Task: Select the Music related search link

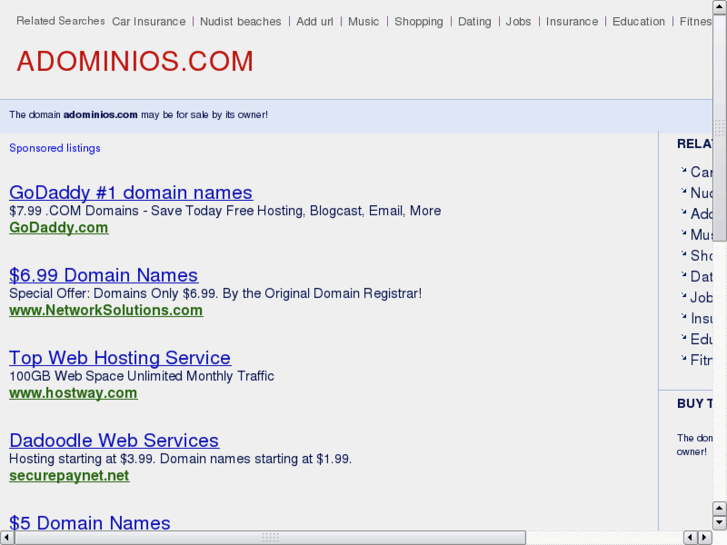Action: (x=363, y=22)
